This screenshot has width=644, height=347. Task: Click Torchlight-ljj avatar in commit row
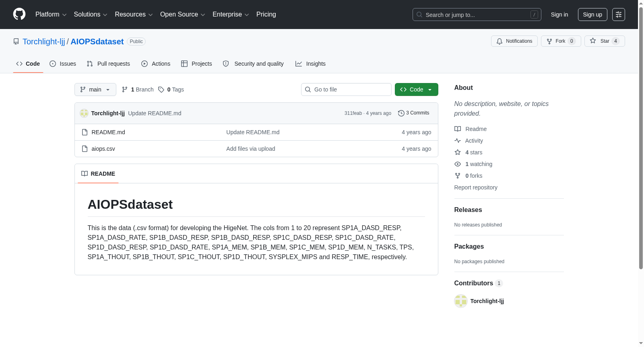[x=84, y=113]
